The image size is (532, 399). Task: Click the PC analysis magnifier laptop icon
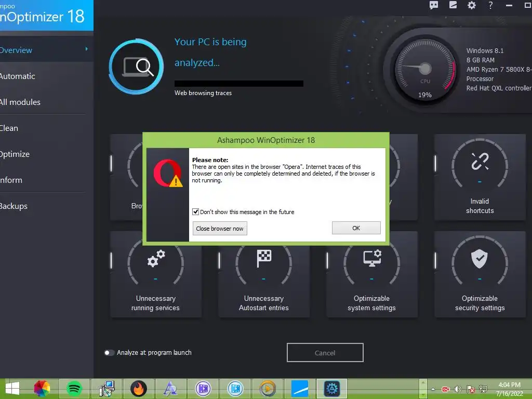[137, 66]
